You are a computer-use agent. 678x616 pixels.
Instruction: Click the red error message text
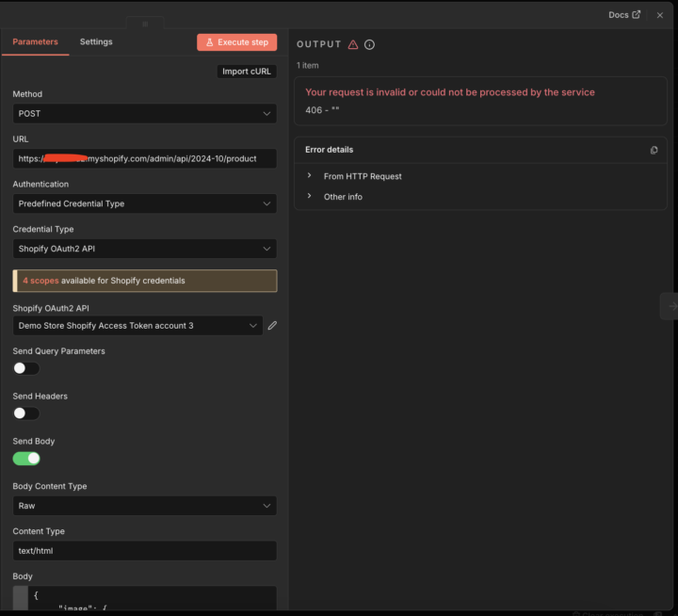[x=450, y=92]
